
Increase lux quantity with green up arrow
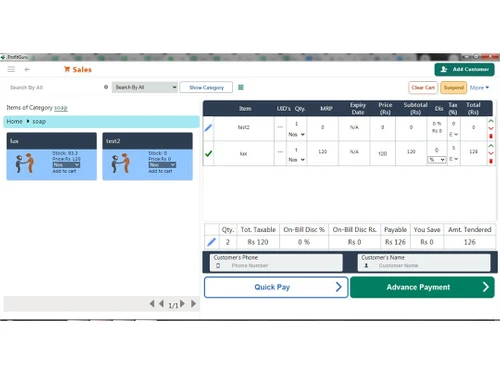tap(491, 146)
